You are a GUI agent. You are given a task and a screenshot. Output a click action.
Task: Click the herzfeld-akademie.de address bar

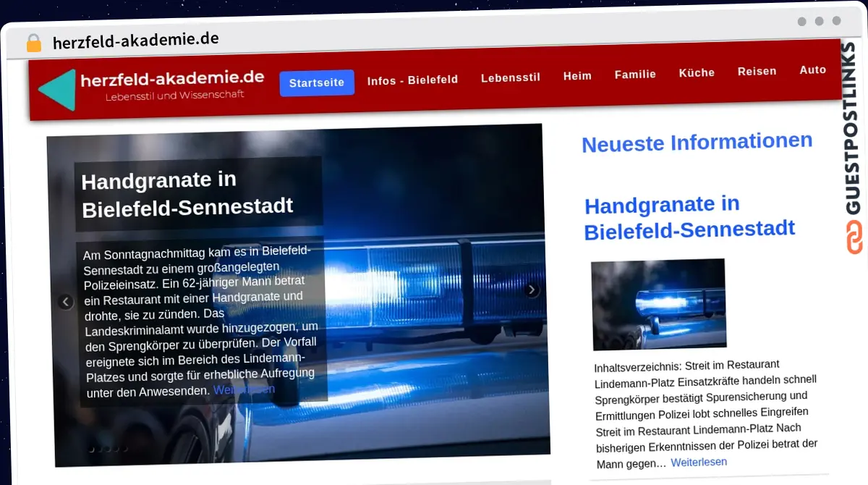click(135, 40)
